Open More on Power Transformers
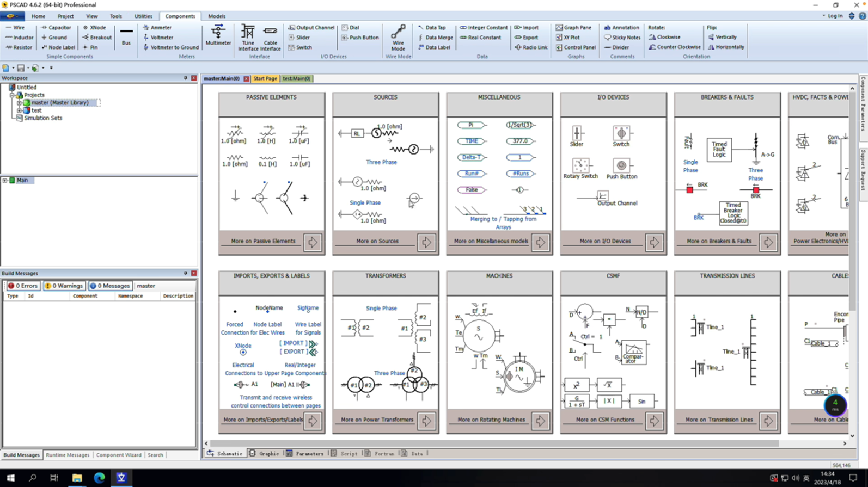 coord(426,420)
